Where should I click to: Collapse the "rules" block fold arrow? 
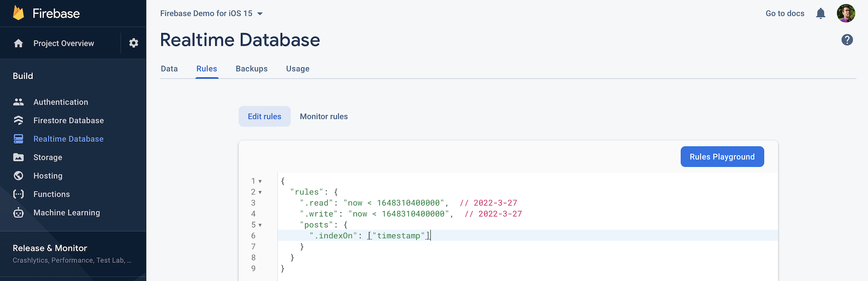click(260, 192)
